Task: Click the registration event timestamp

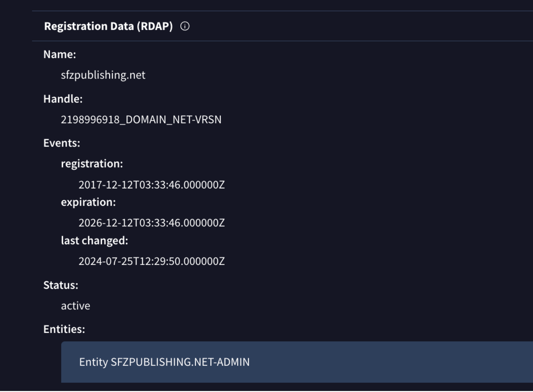Action: [152, 185]
